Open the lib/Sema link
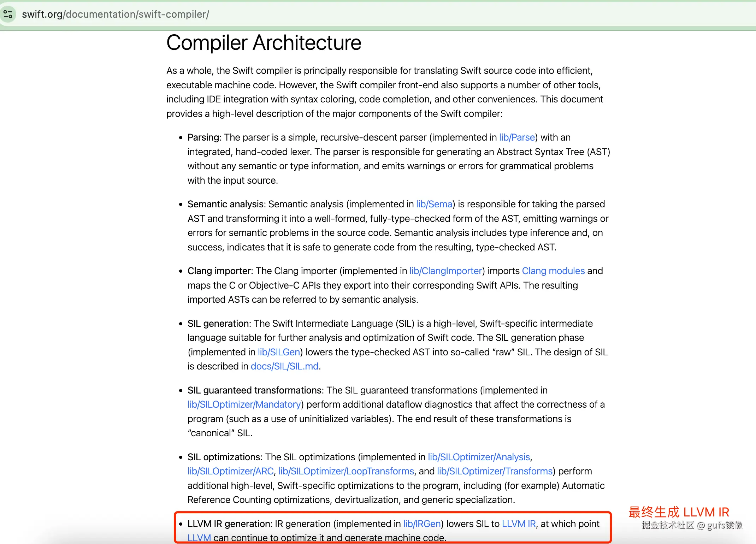Viewport: 756px width, 544px height. pos(434,204)
